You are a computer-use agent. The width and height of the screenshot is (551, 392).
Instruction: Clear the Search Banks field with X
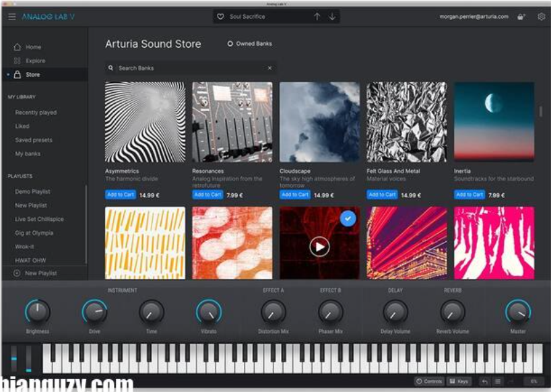click(269, 68)
